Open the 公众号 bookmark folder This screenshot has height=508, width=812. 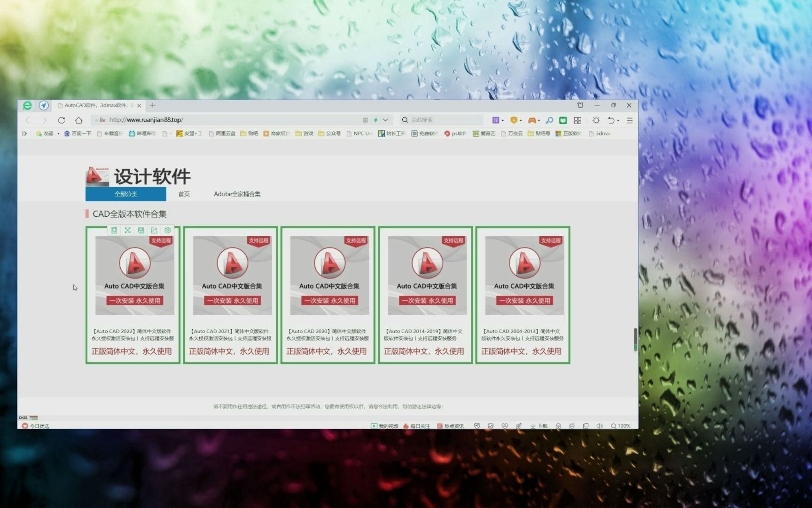click(329, 134)
